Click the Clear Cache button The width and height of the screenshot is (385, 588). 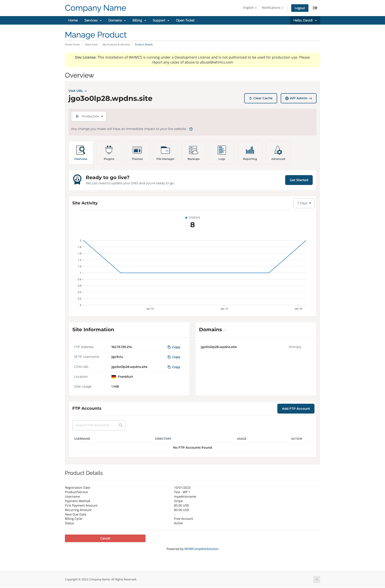pyautogui.click(x=260, y=98)
